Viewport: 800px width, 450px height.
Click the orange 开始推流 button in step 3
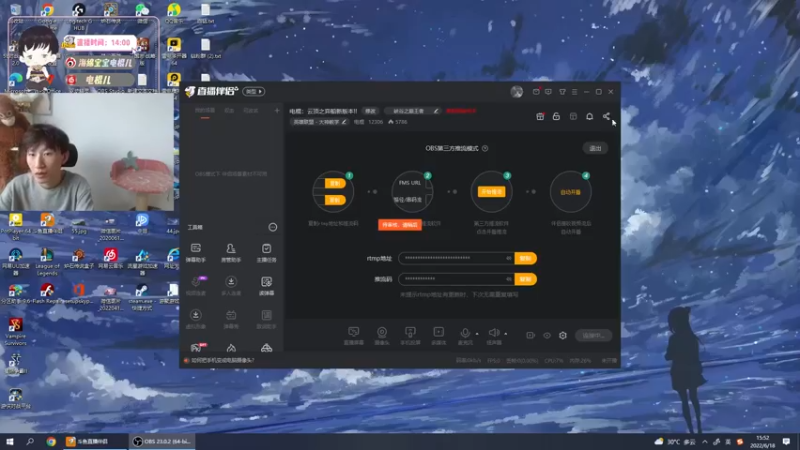(491, 192)
